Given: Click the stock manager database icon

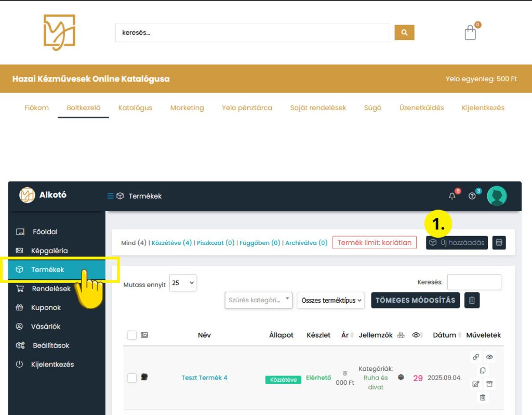Looking at the screenshot, I should (x=499, y=243).
